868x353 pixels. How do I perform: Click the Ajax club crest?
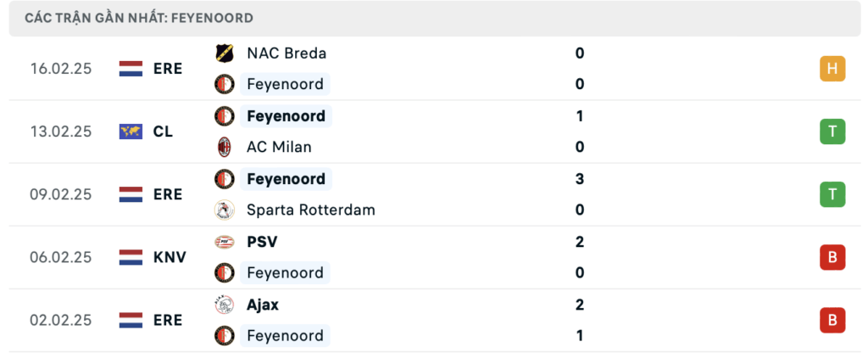click(225, 305)
